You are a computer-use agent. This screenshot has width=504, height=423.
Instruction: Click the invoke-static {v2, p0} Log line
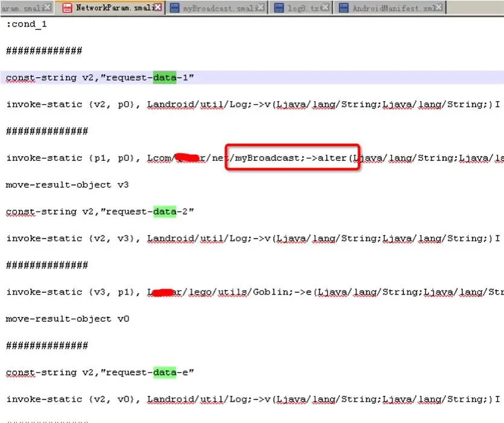(253, 105)
